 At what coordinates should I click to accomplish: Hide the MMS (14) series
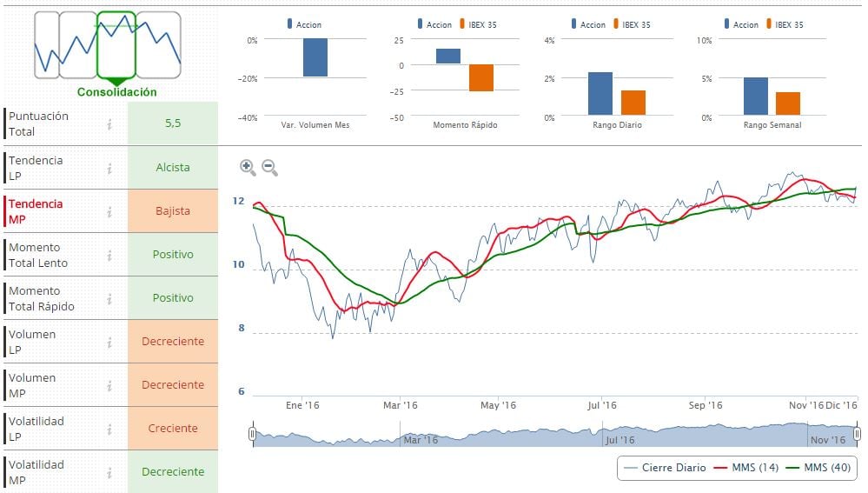tap(747, 468)
